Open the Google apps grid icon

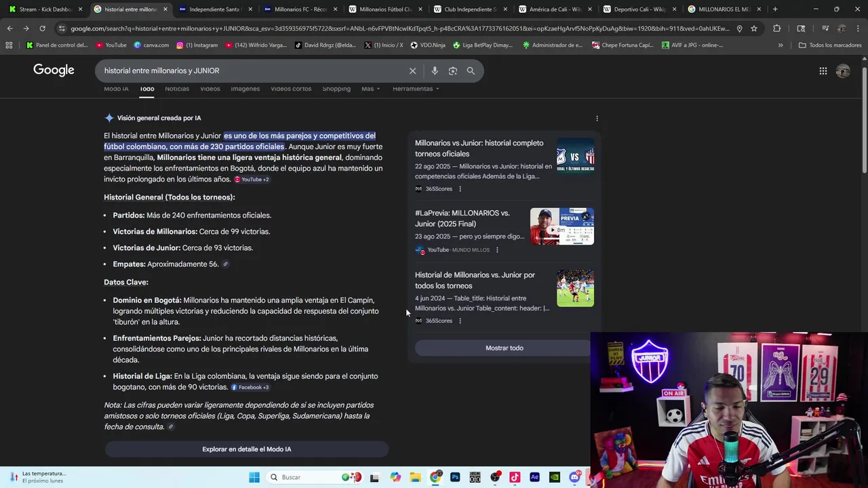[823, 70]
